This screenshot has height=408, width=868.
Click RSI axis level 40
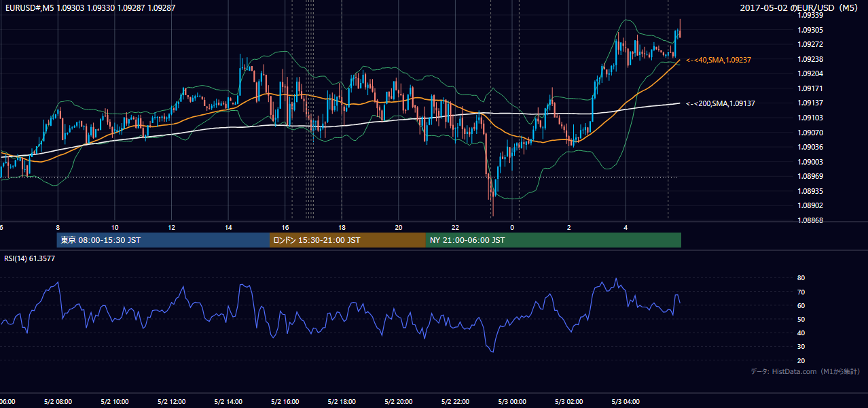click(x=801, y=333)
